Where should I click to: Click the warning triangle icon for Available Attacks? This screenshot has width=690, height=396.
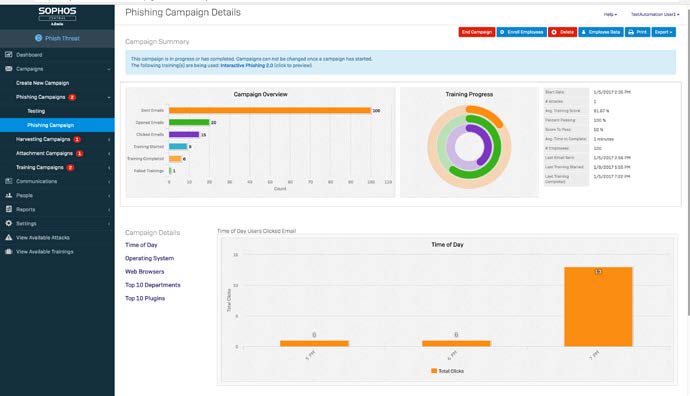click(x=8, y=238)
